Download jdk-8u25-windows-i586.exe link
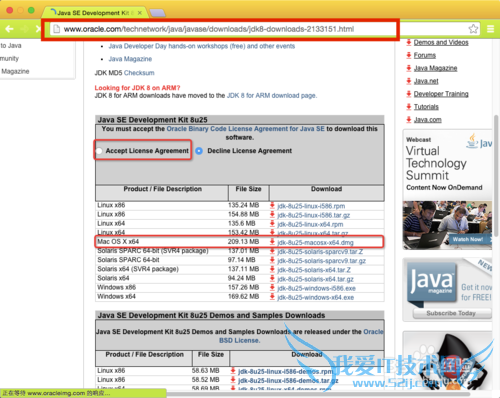The width and height of the screenshot is (500, 398). click(x=316, y=288)
